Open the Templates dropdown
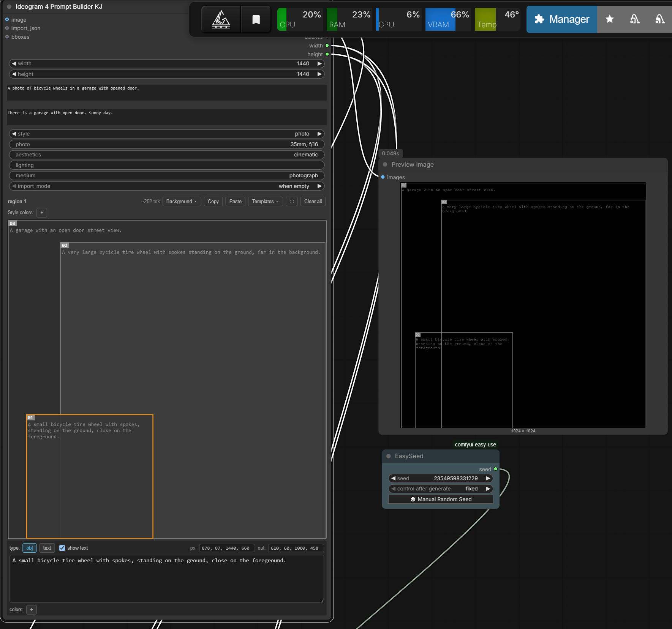Viewport: 672px width, 629px height. tap(265, 202)
